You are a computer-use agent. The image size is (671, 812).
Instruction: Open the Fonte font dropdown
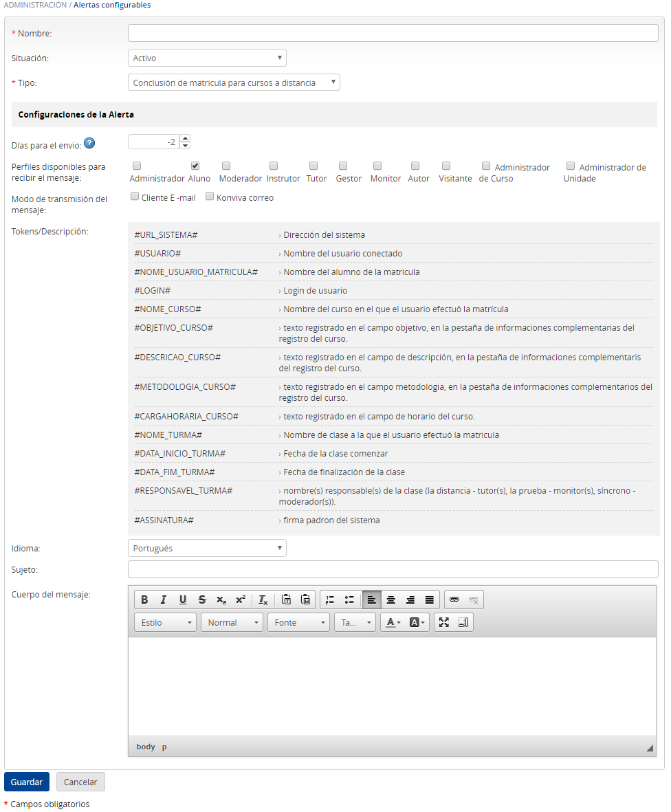299,622
